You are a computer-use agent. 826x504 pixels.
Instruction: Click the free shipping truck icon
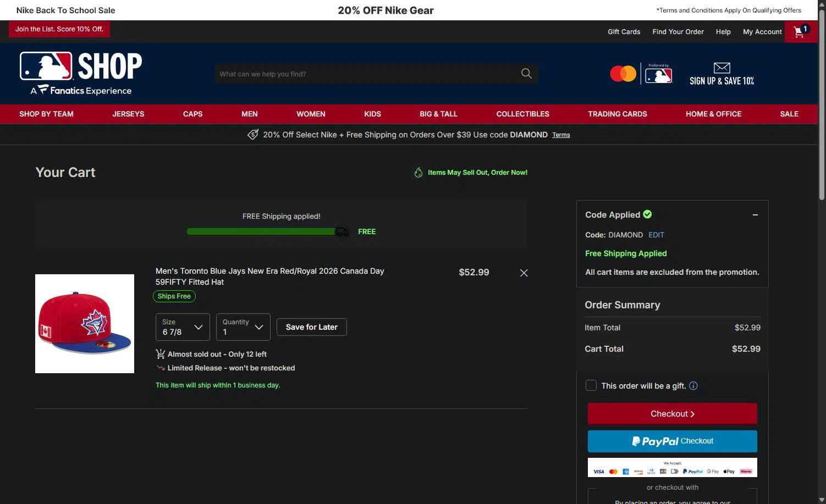(x=342, y=231)
